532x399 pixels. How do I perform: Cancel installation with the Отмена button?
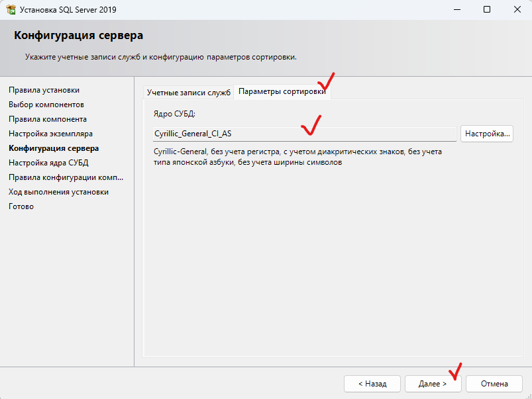tap(494, 384)
